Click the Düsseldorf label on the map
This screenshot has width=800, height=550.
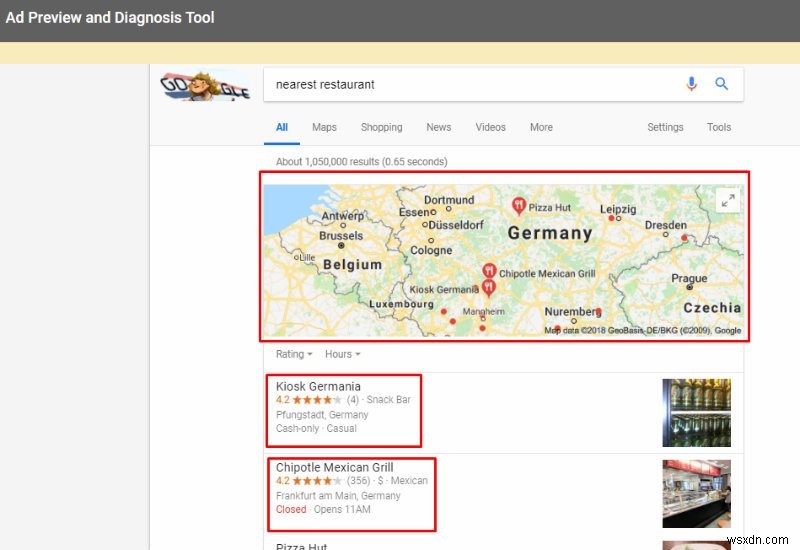(456, 225)
